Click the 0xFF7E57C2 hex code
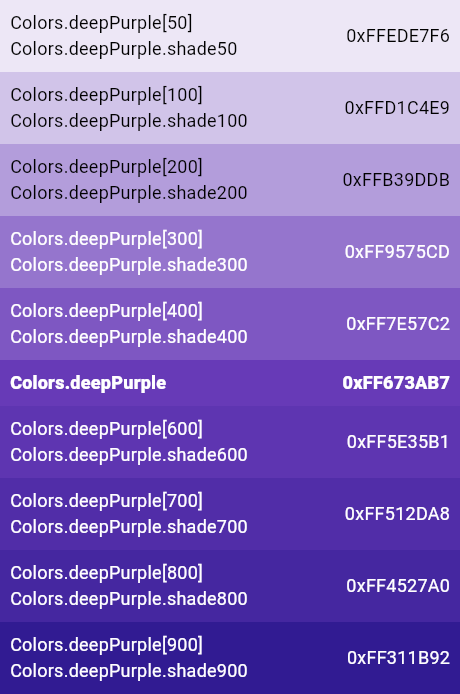Screen dimensions: 460x694 click(x=398, y=324)
